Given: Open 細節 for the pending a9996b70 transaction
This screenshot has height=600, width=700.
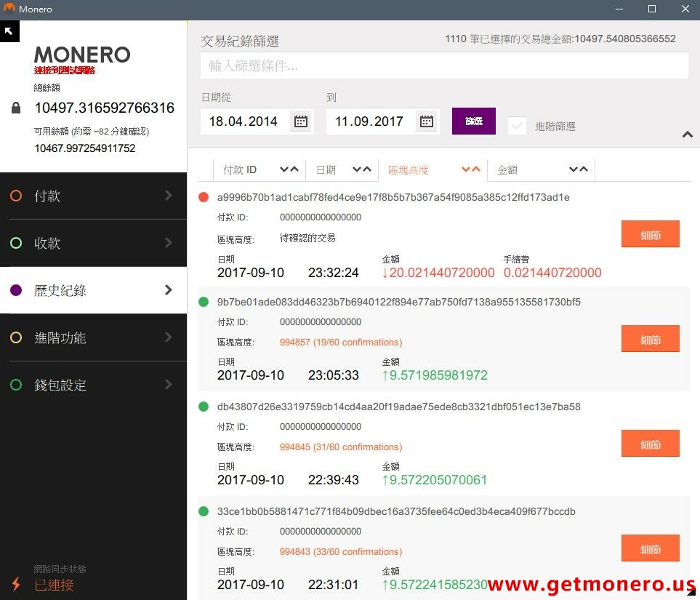Looking at the screenshot, I should 651,233.
